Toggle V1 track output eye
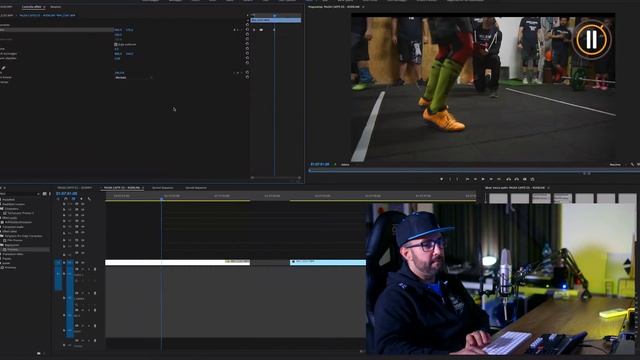The image size is (640, 360). point(83,262)
